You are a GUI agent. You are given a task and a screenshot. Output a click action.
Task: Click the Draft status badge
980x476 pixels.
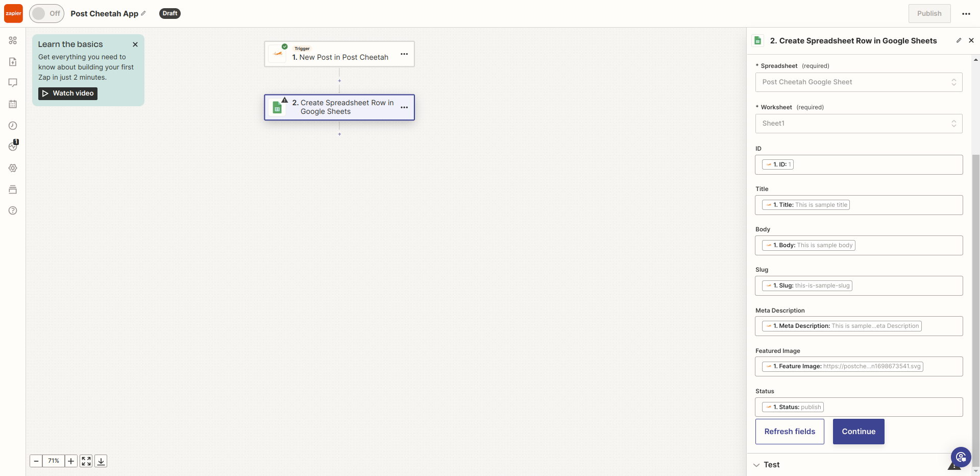pos(170,13)
